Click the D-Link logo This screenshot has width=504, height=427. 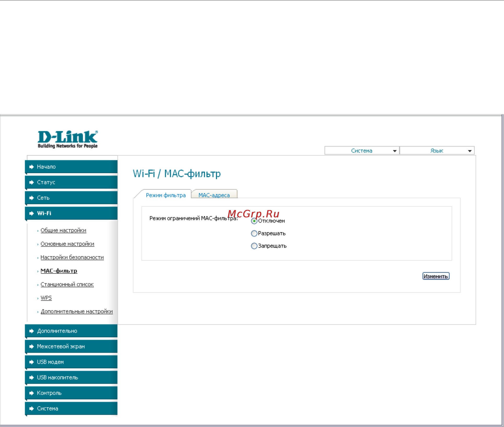pos(68,139)
